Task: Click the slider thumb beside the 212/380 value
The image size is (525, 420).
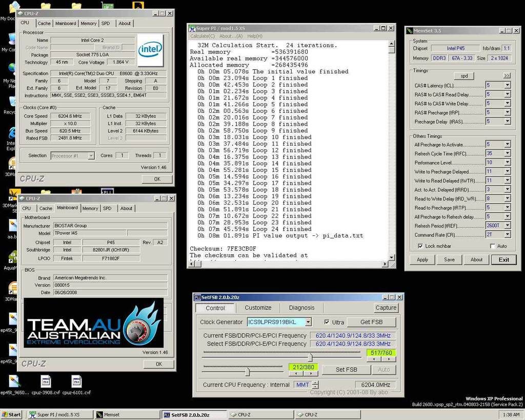Action: 248,371
